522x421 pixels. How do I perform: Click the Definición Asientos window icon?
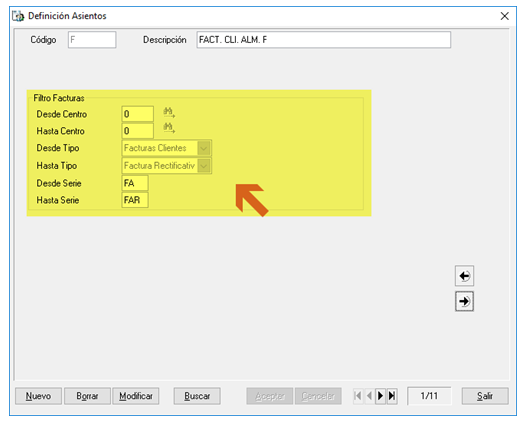point(18,16)
